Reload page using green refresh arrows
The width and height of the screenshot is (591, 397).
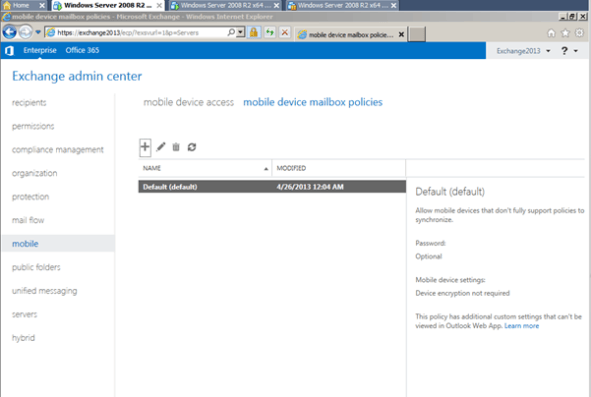tap(269, 32)
